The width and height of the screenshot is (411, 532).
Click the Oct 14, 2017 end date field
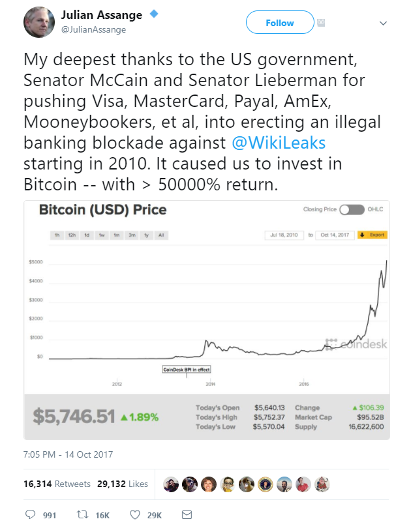(x=336, y=235)
